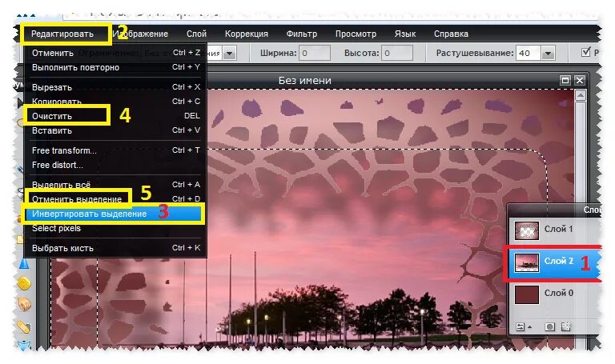Select layer Слой 2
This screenshot has width=615, height=364.
(x=554, y=262)
